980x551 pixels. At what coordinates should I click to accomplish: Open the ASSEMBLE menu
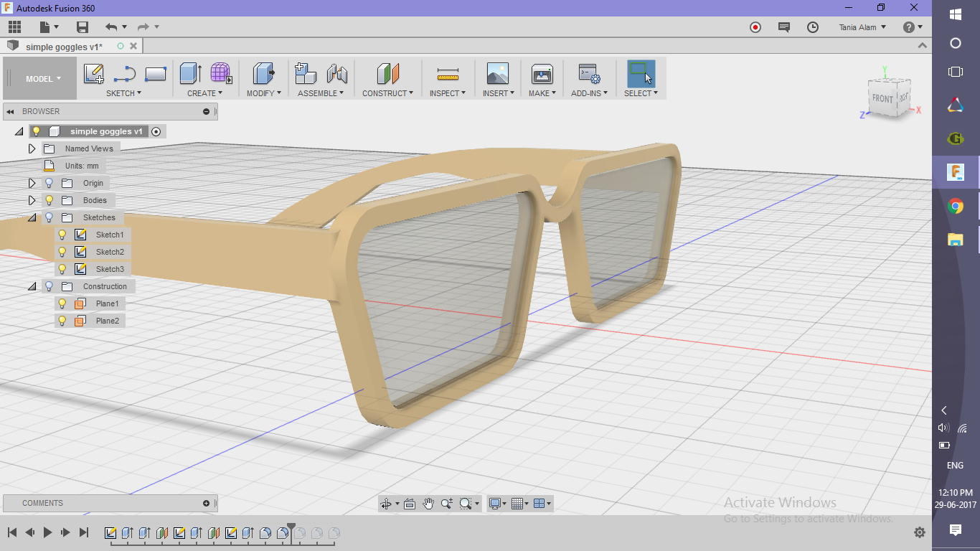point(321,93)
